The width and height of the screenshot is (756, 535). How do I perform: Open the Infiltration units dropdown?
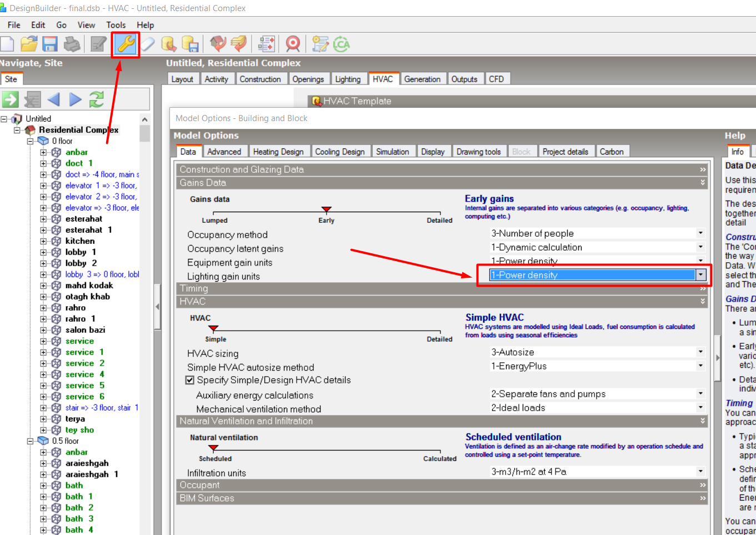[x=700, y=472]
